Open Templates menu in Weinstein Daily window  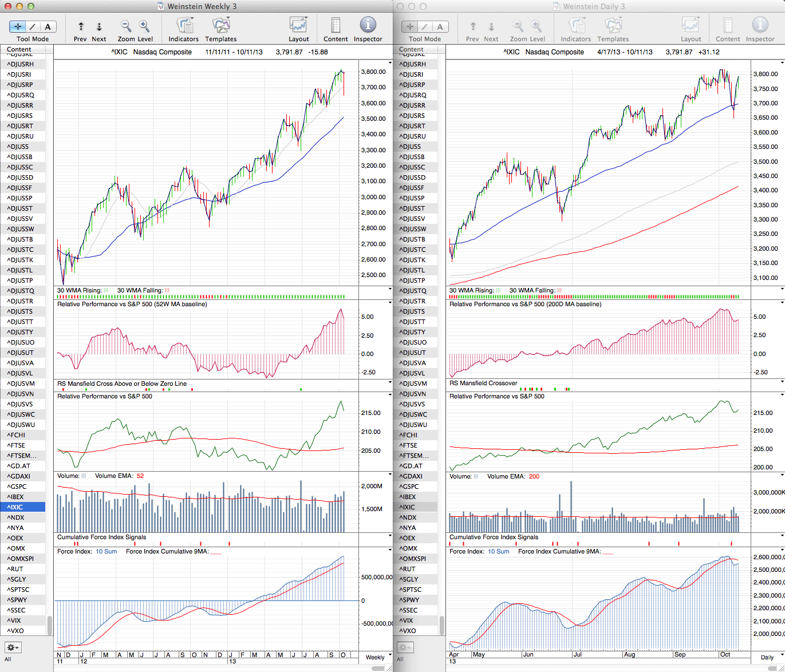(613, 26)
